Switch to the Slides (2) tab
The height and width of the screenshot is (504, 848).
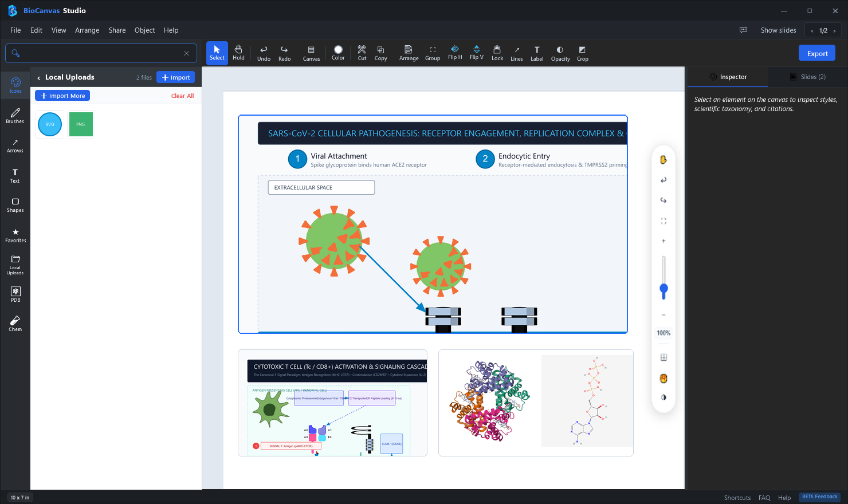(807, 77)
